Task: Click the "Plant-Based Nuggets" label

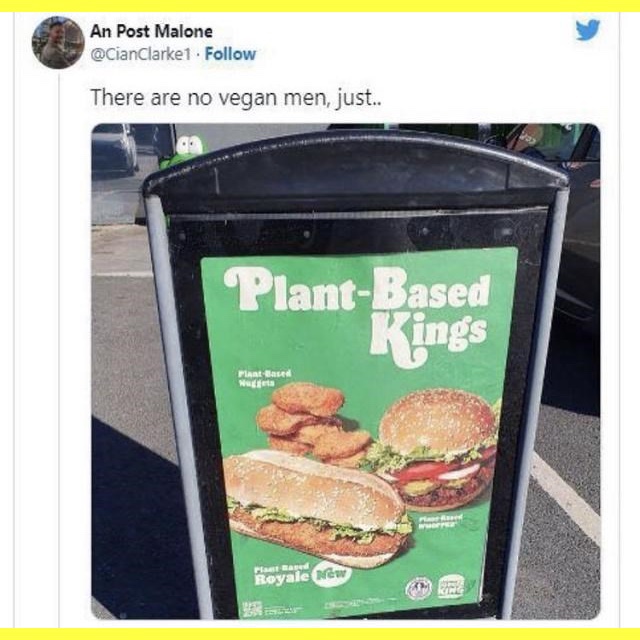Action: click(265, 377)
